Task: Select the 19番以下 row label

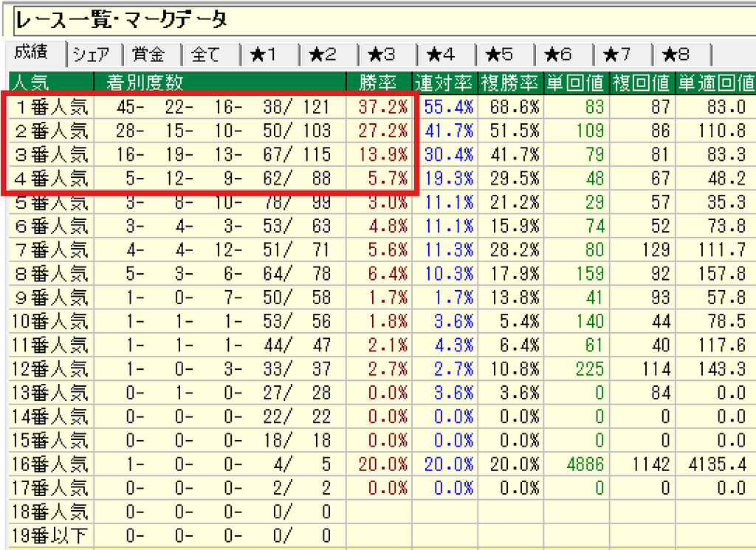Action: (52, 536)
